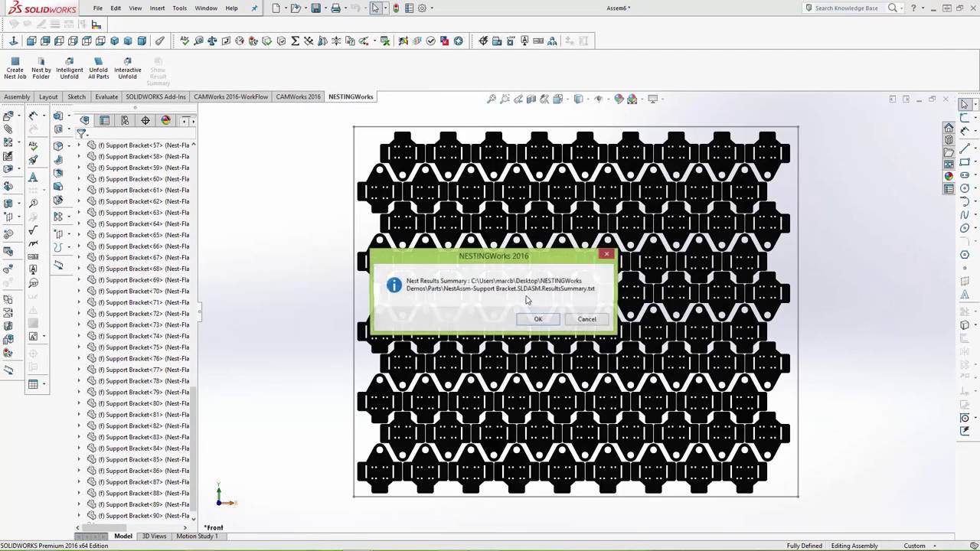Click Zoom to Fit in view toolbar
Screen dimensions: 980x551
coord(492,99)
